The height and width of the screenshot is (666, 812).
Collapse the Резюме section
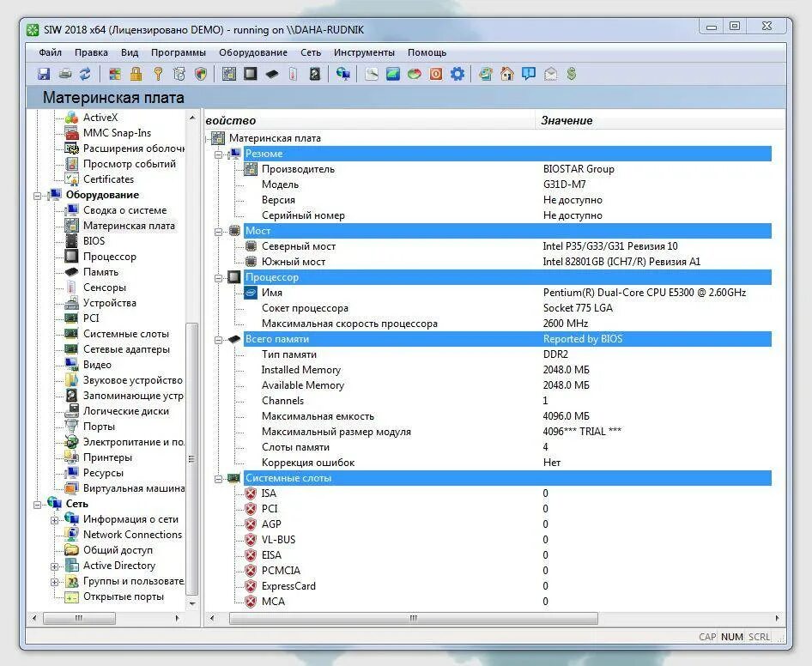pyautogui.click(x=219, y=154)
